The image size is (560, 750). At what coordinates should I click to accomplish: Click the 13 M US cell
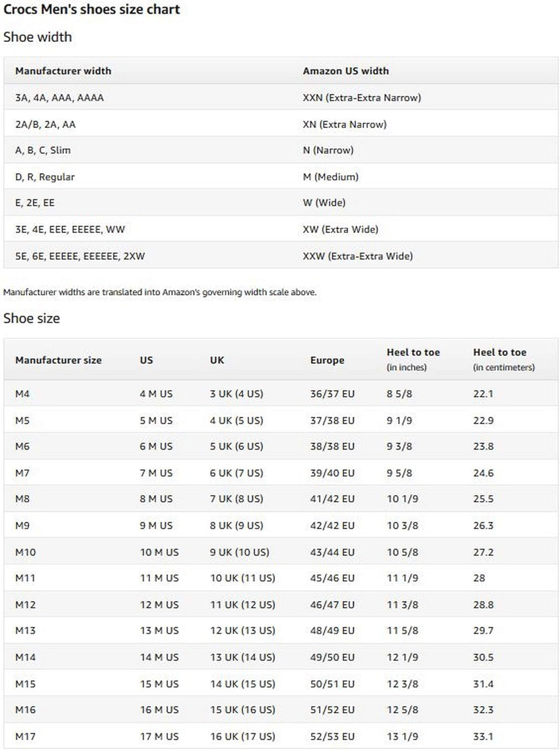pos(159,630)
